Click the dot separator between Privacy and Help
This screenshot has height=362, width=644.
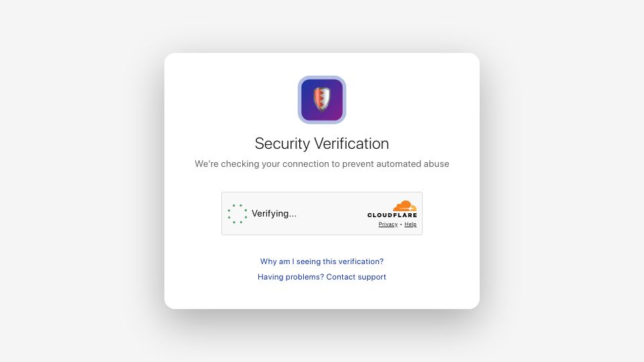coord(401,225)
